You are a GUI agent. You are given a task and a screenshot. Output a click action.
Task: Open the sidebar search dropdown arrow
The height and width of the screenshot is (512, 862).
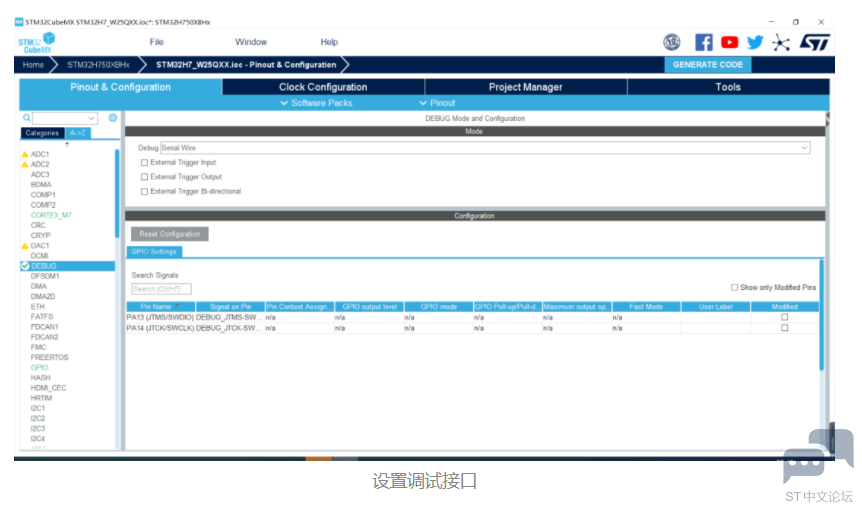(x=91, y=118)
